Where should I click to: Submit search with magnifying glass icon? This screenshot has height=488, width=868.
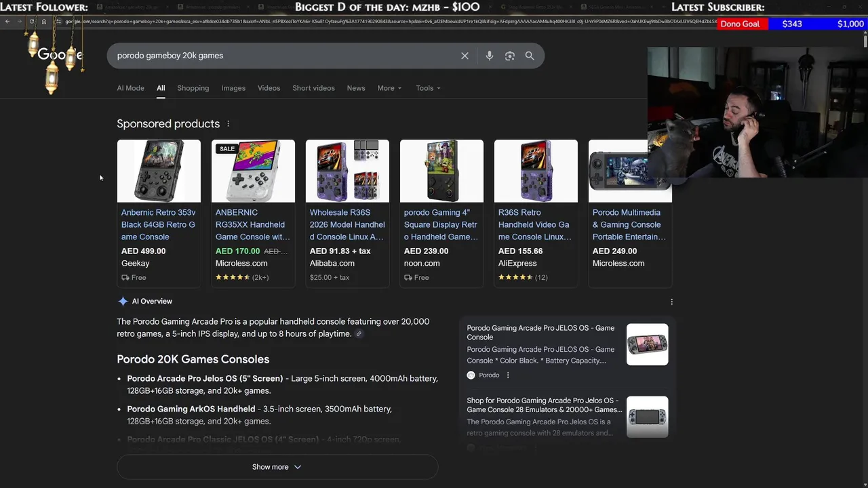point(530,56)
